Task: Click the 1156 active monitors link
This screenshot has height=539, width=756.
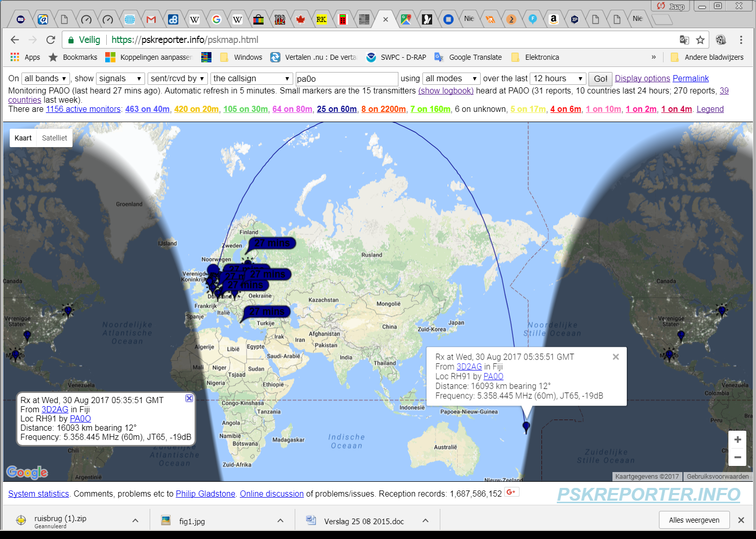Action: point(83,109)
